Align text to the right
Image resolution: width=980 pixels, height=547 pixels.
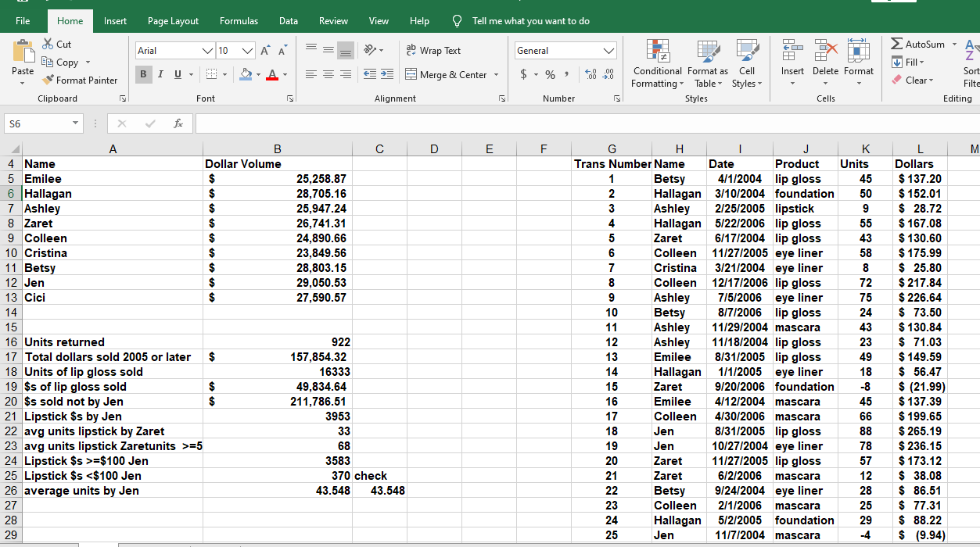tap(345, 74)
